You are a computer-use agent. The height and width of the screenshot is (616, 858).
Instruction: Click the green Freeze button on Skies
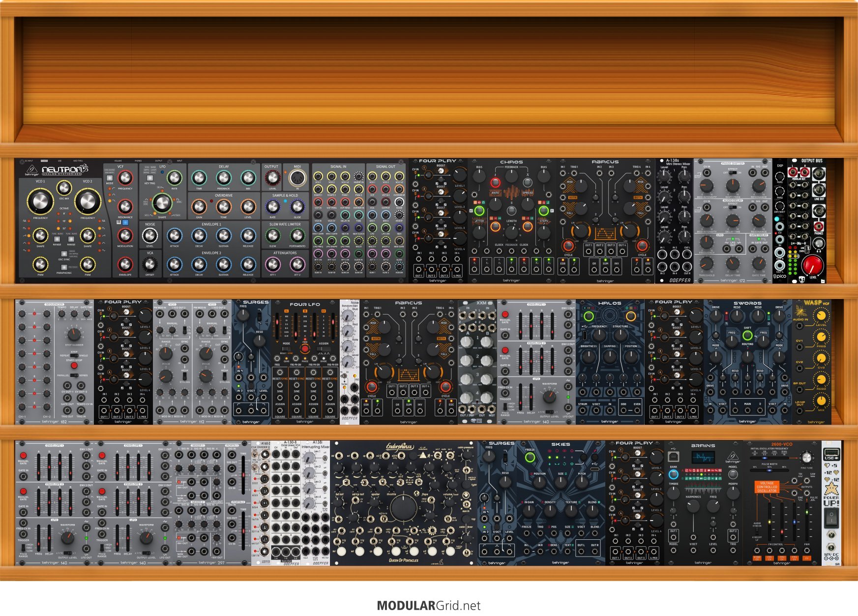530,458
